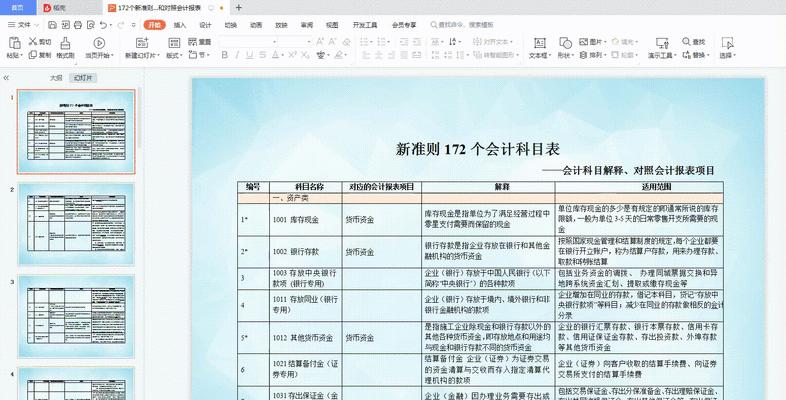Open the font size combo box
This screenshot has width=786, height=400.
pos(295,42)
